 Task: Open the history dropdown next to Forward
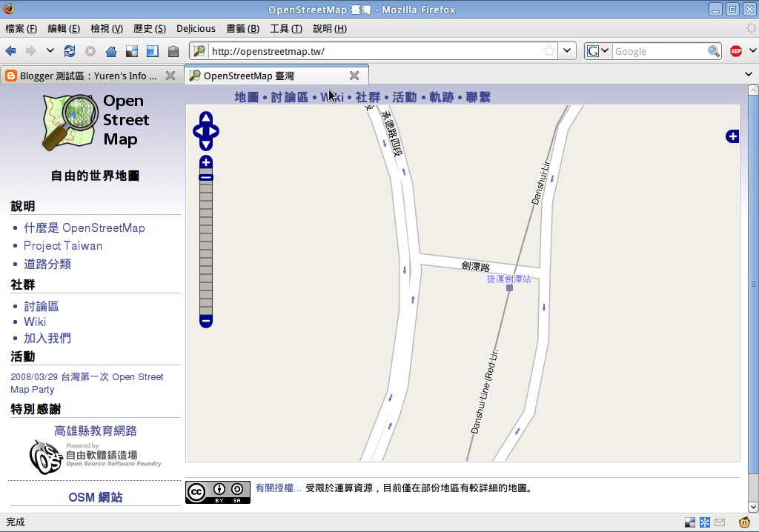50,50
